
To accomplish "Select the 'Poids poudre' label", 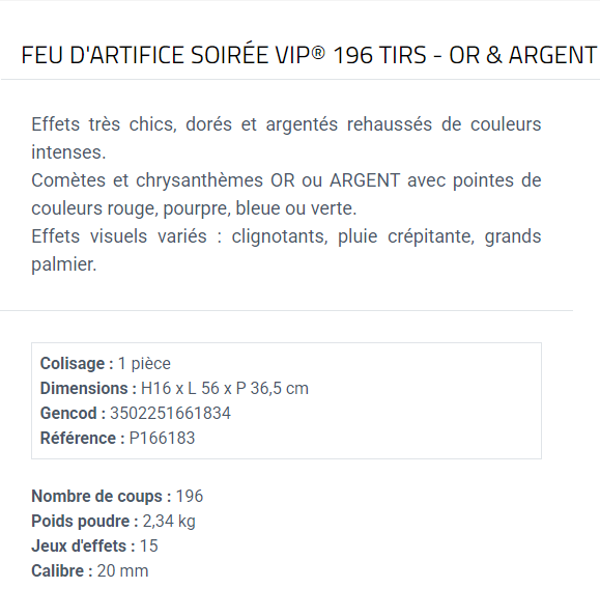I will [85, 521].
